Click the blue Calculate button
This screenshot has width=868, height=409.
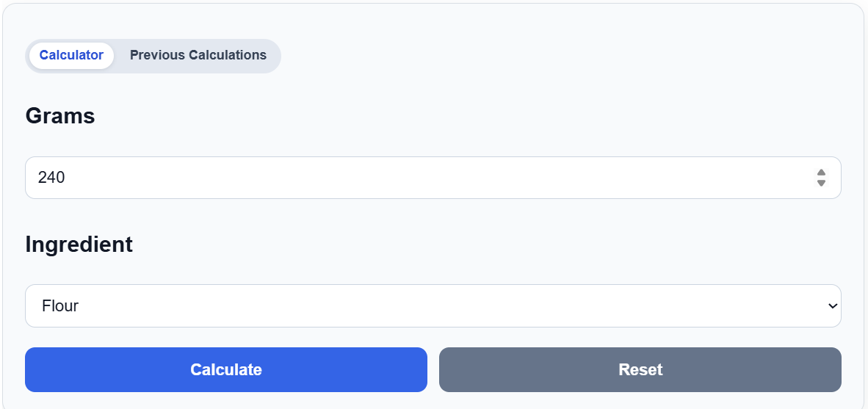pos(226,369)
